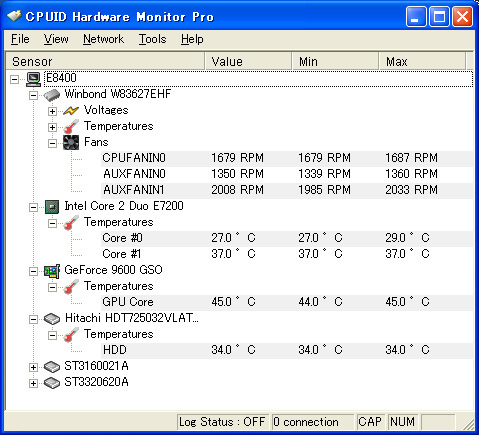Collapse the Fans node
Viewport: 479px width, 435px height.
[52, 143]
